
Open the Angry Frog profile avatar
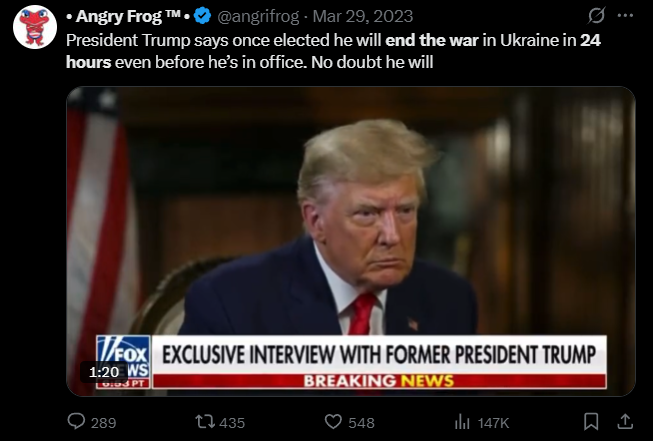(x=35, y=27)
